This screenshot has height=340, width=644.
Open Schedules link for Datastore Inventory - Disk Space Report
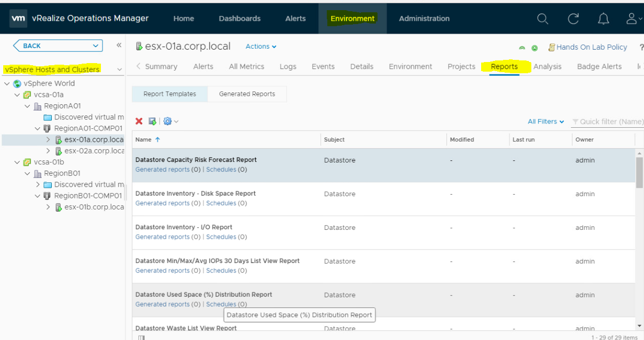point(221,203)
